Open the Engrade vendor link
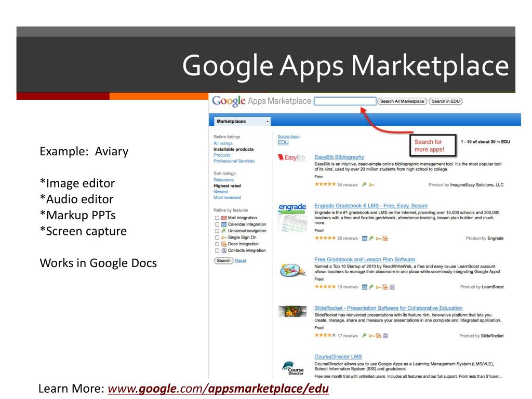The width and height of the screenshot is (532, 399). (495, 238)
